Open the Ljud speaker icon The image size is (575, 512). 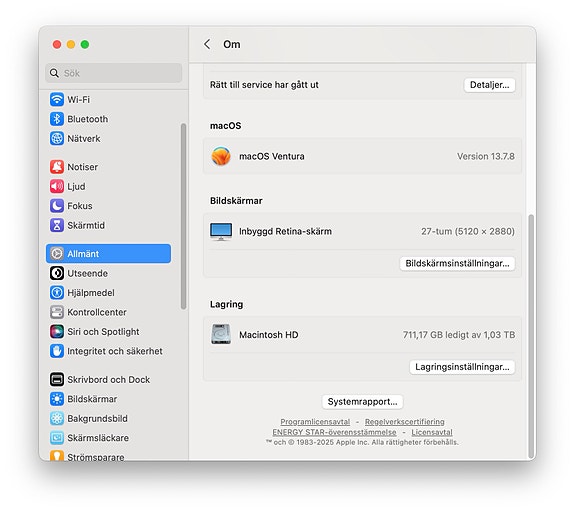pyautogui.click(x=57, y=186)
